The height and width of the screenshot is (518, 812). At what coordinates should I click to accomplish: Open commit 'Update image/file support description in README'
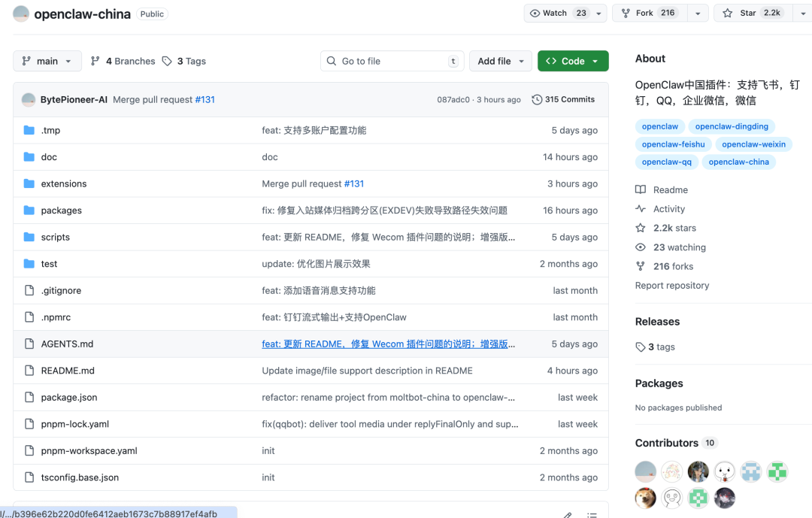click(x=367, y=371)
